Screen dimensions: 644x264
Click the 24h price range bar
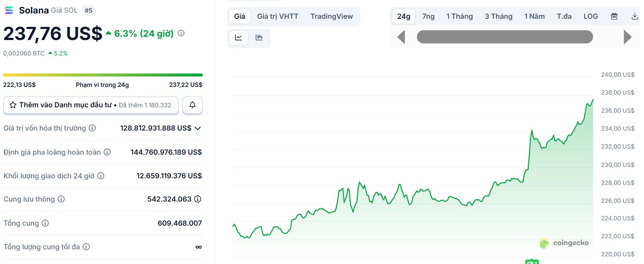tap(103, 75)
